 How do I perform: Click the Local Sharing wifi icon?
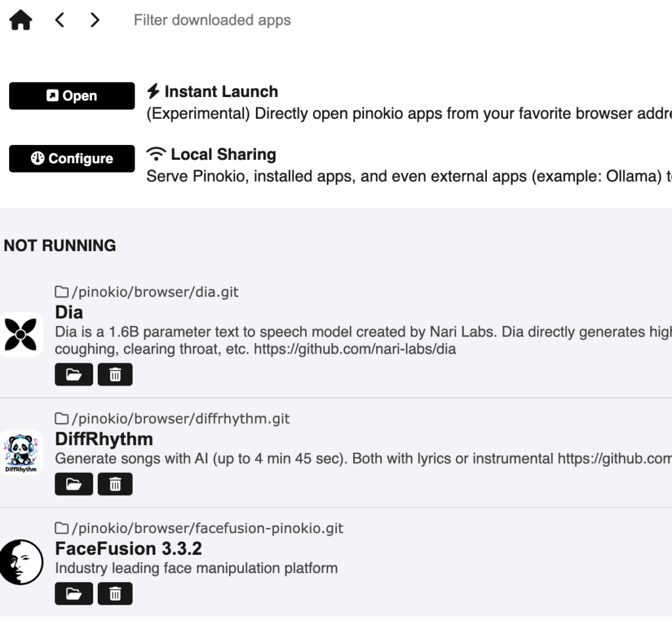156,154
